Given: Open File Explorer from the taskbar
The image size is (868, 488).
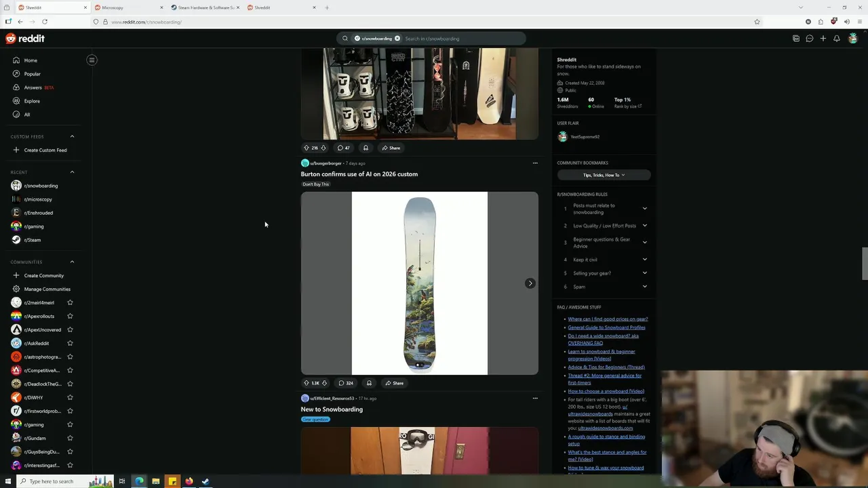Looking at the screenshot, I should click(156, 481).
